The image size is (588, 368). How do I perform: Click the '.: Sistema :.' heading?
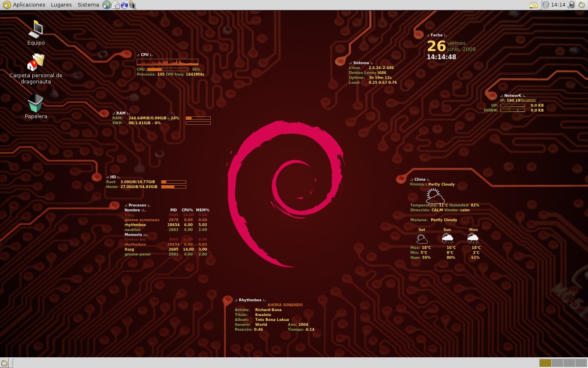pos(361,63)
